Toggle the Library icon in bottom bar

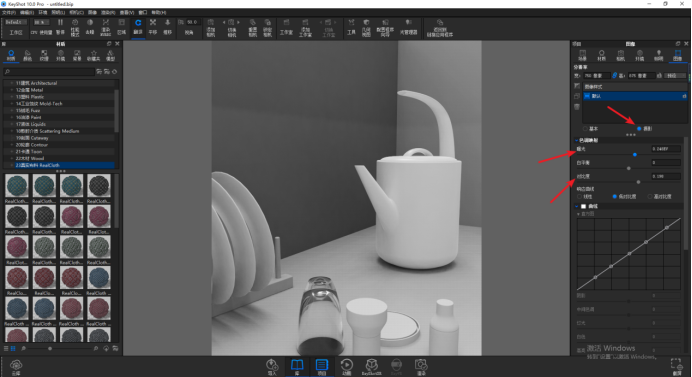point(297,365)
